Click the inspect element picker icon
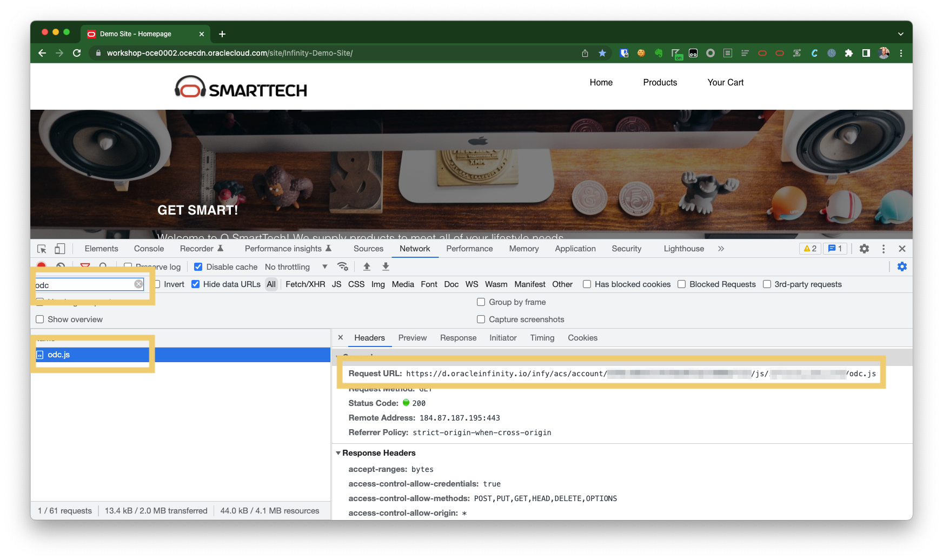Screen dimensions: 943x560 point(42,249)
